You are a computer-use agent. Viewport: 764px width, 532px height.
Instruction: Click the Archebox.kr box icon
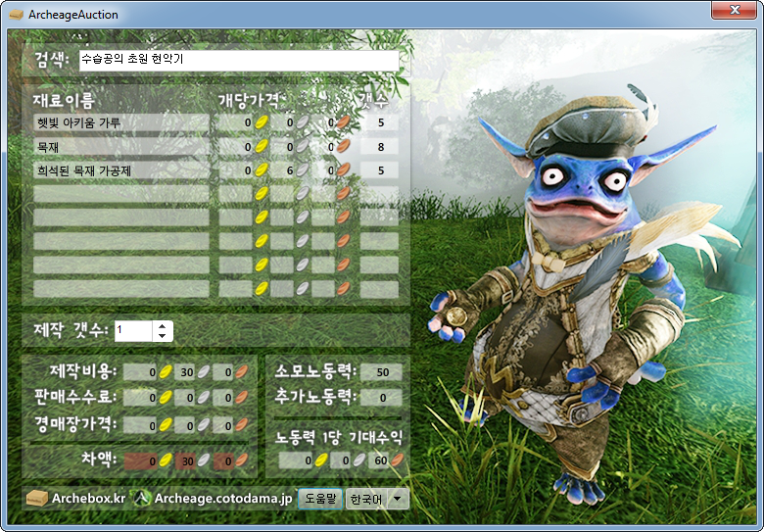[37, 498]
